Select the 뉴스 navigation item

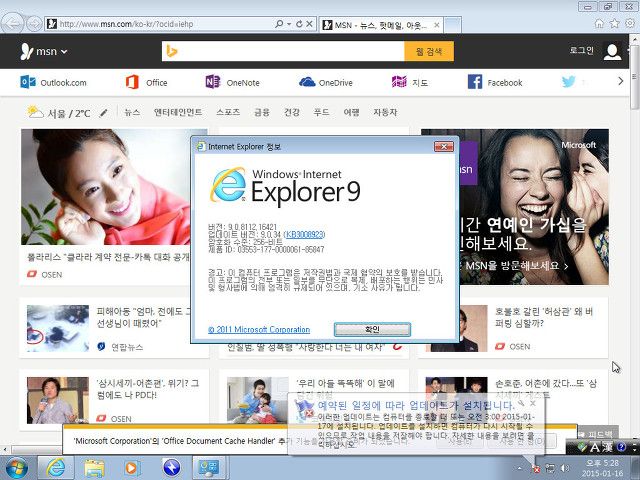(132, 112)
